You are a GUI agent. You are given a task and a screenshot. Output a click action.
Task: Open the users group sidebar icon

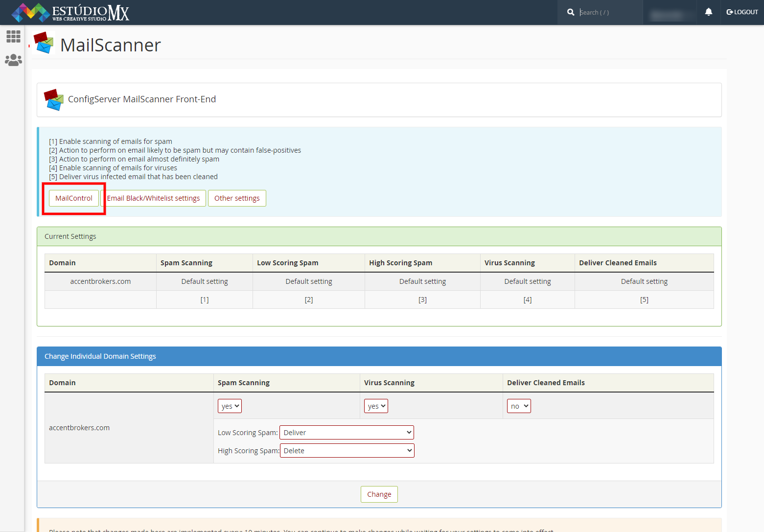pyautogui.click(x=13, y=60)
